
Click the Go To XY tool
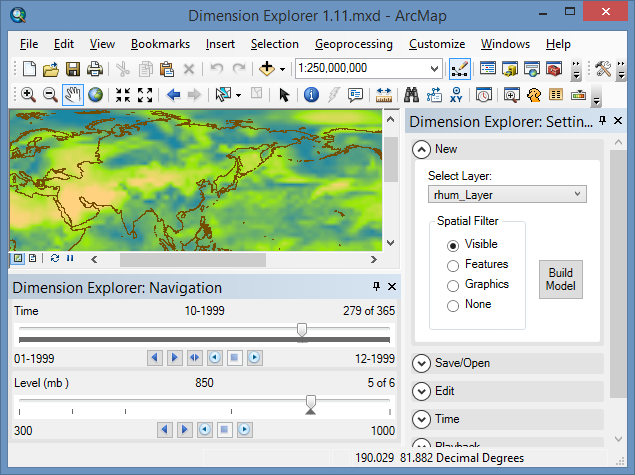coord(456,95)
